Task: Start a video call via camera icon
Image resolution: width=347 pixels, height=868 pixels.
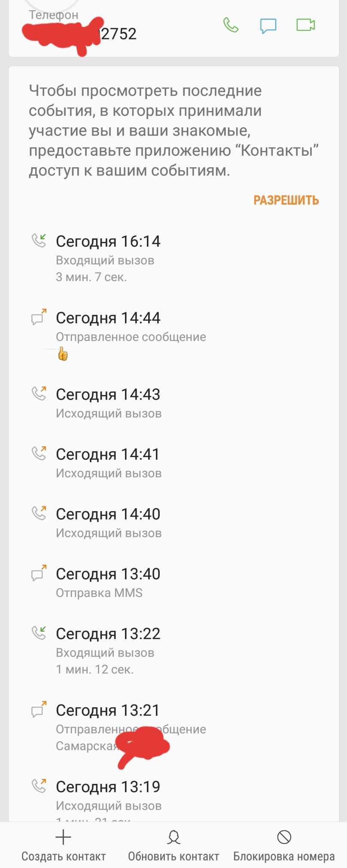Action: coord(306,25)
